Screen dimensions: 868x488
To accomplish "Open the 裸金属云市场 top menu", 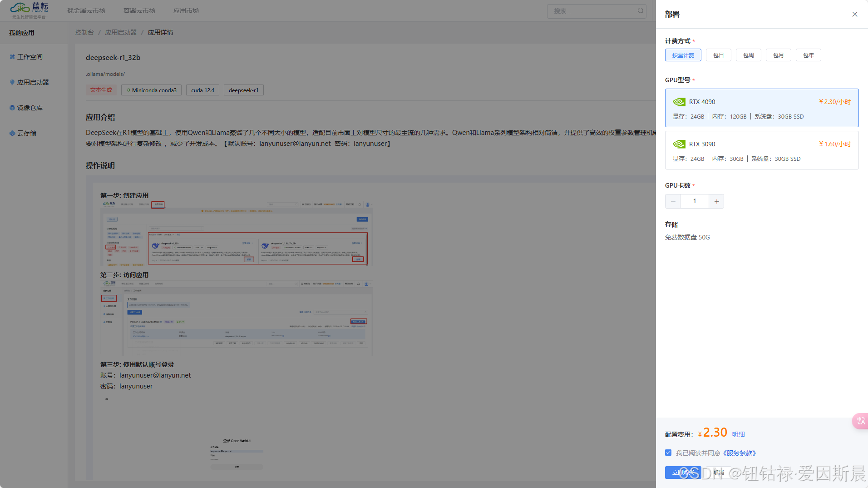I will (86, 10).
